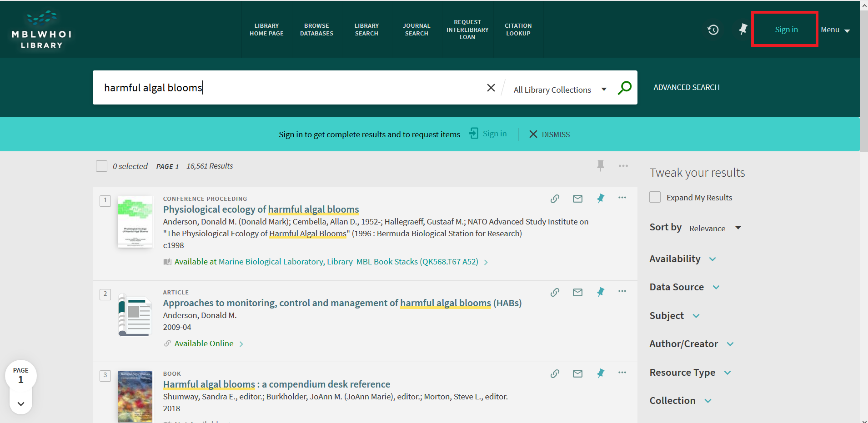Click the article thumbnail of result 2
Screen dimensions: 868x423
pyautogui.click(x=135, y=315)
